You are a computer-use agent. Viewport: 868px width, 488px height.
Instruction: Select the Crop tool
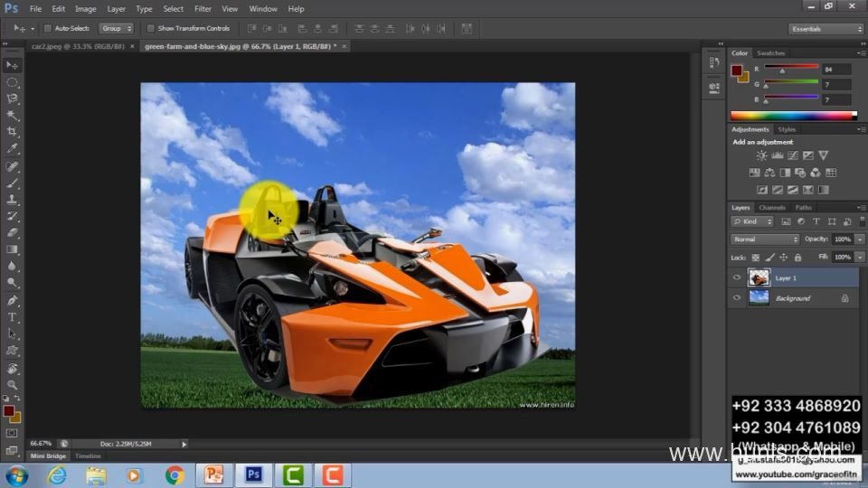point(12,132)
